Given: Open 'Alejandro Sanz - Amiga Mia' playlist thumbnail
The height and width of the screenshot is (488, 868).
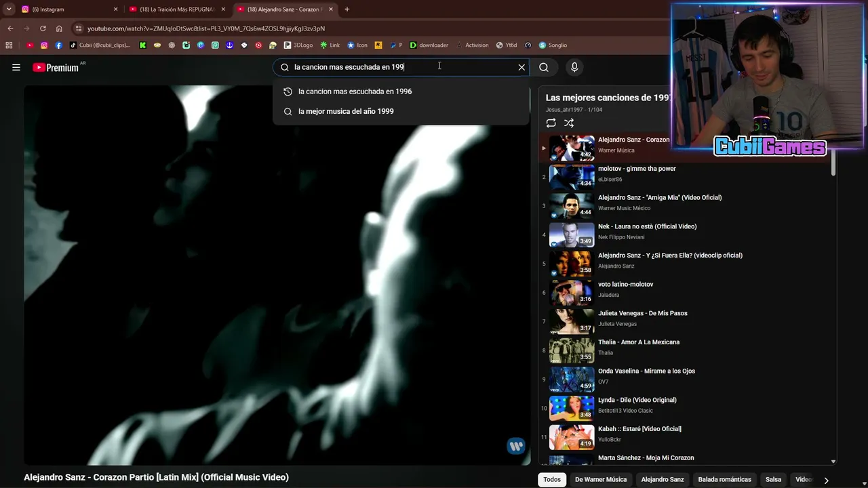Looking at the screenshot, I should 572,205.
